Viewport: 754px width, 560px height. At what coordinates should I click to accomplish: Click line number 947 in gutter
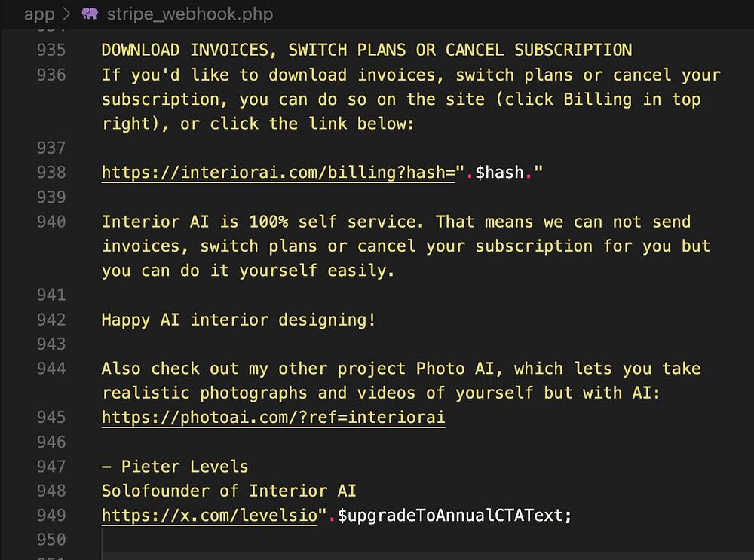[x=51, y=467]
